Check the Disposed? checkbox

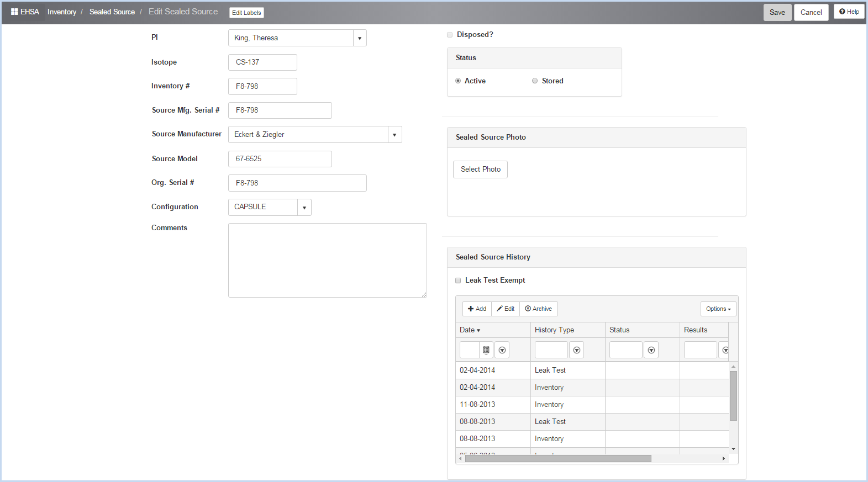click(450, 35)
